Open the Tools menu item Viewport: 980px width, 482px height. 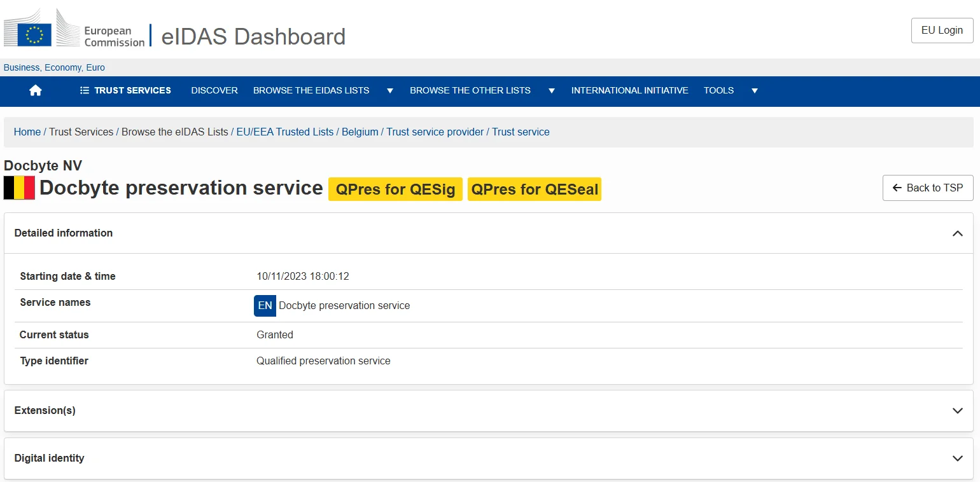coord(719,90)
